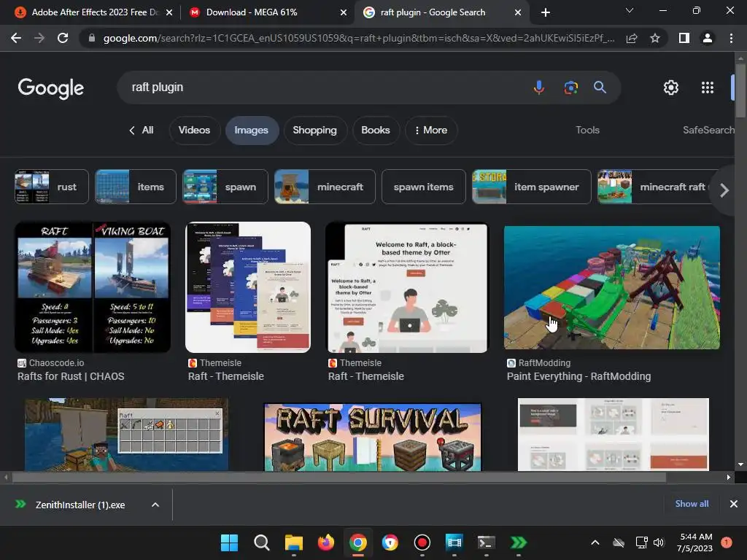Click the vertical page scrollbar

[x=740, y=90]
